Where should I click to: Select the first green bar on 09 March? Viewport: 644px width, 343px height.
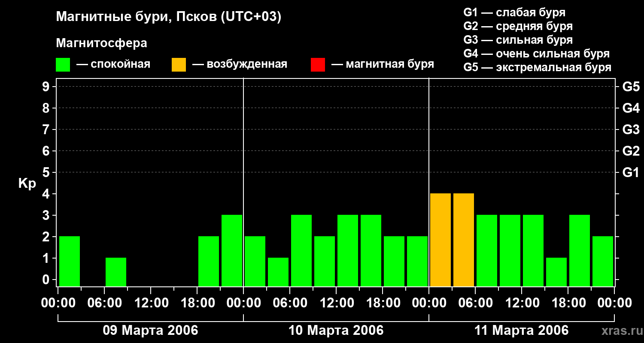click(70, 261)
